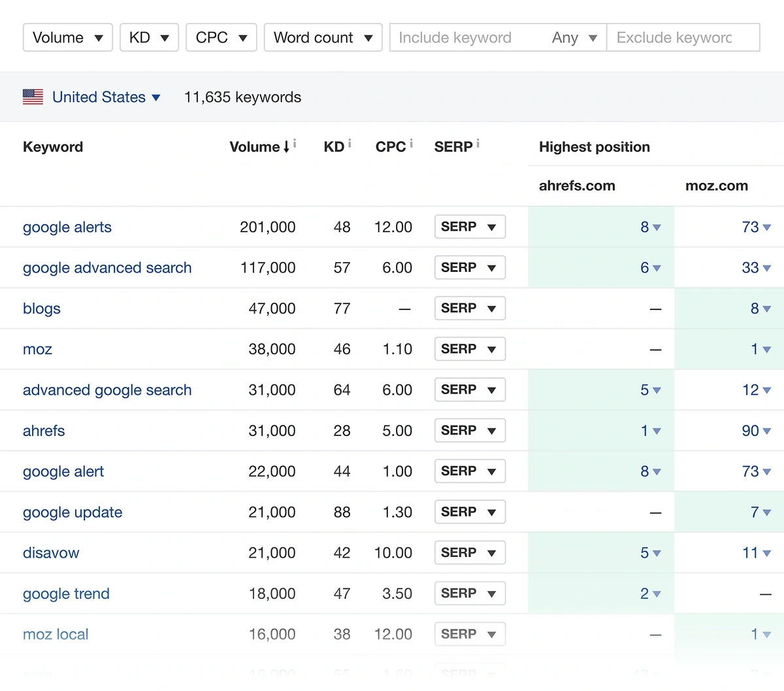
Task: Expand SERP dropdown for ahrefs row
Action: click(x=470, y=430)
